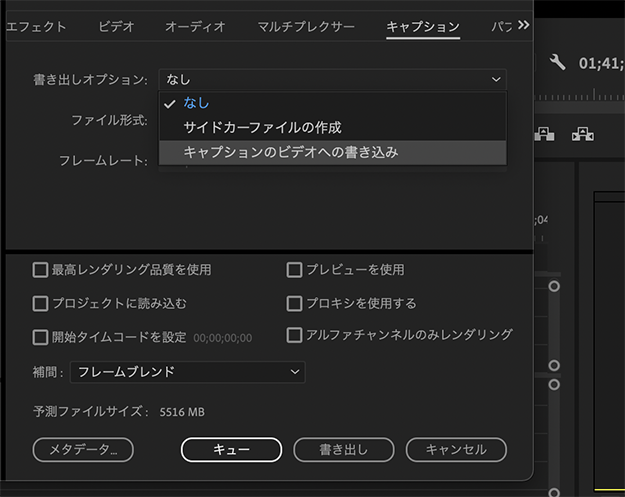Check プロキシを使用する option
Viewport: 625px width, 497px height.
click(294, 304)
